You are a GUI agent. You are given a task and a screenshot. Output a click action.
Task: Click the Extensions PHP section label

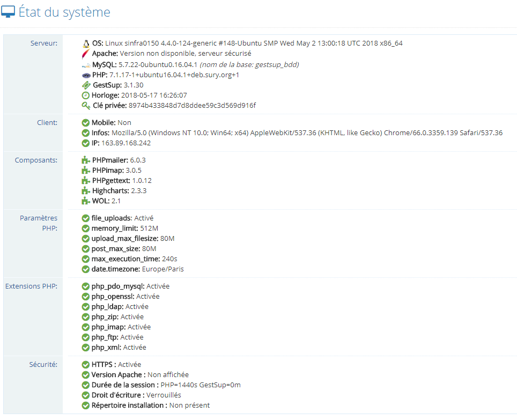pos(31,286)
